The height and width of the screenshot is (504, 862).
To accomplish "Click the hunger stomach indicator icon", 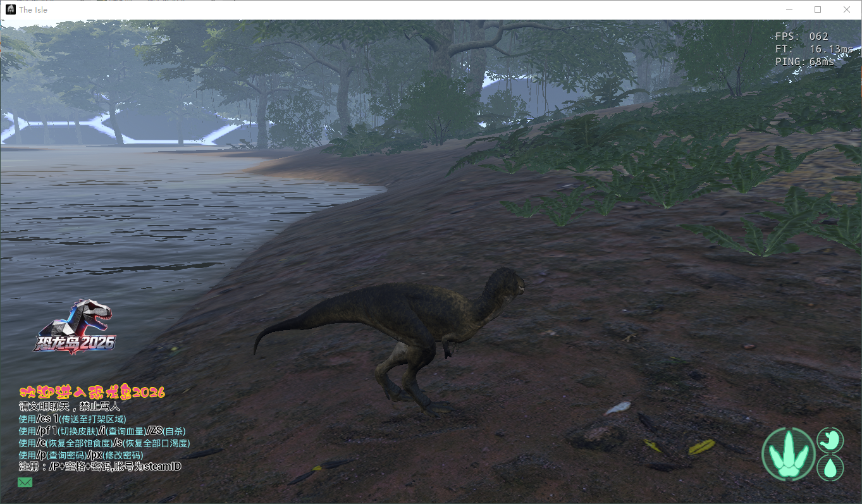I will pos(830,440).
